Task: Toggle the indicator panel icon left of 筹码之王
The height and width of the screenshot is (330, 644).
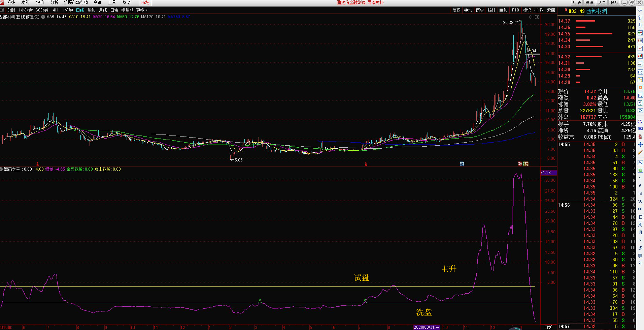Action: [2, 169]
